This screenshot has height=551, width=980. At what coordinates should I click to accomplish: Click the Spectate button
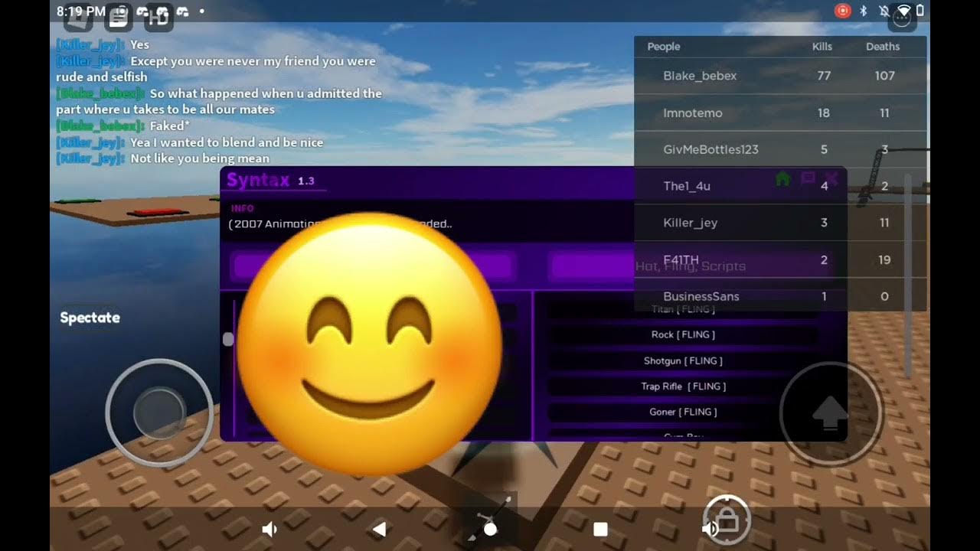tap(90, 318)
